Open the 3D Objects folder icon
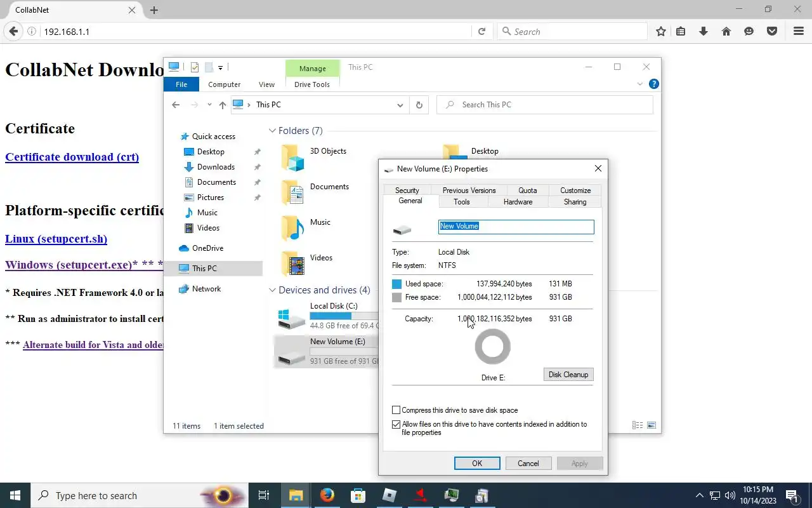This screenshot has width=812, height=508. point(292,157)
